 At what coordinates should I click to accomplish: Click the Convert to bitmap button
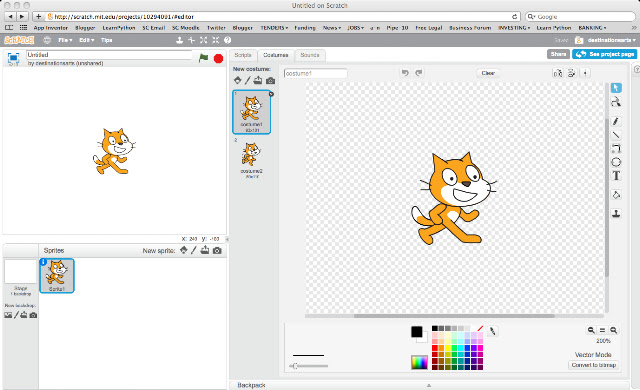[593, 365]
